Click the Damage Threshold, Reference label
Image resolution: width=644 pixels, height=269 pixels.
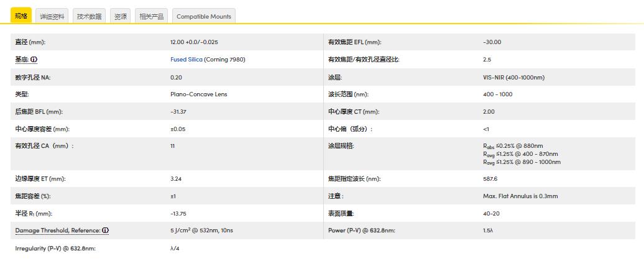click(58, 230)
